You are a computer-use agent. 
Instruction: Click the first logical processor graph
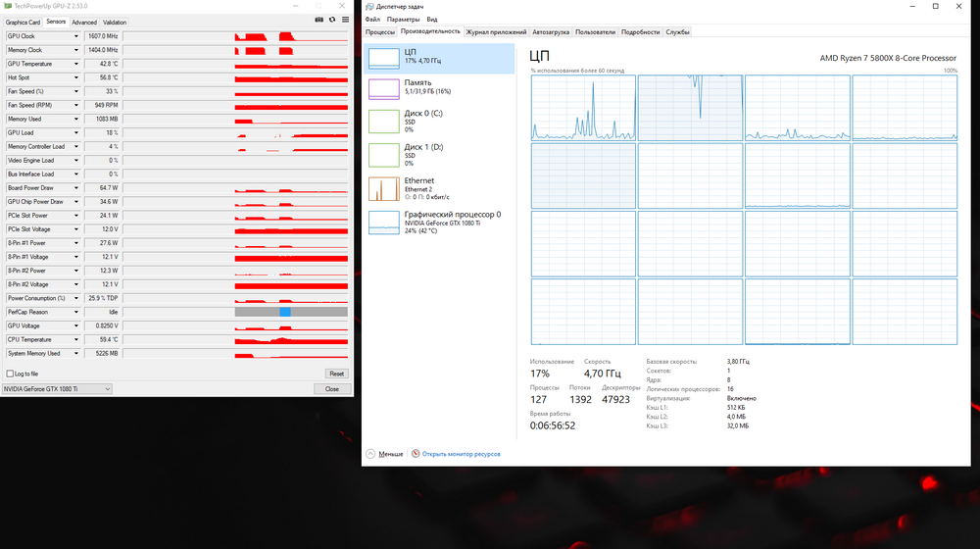[583, 108]
